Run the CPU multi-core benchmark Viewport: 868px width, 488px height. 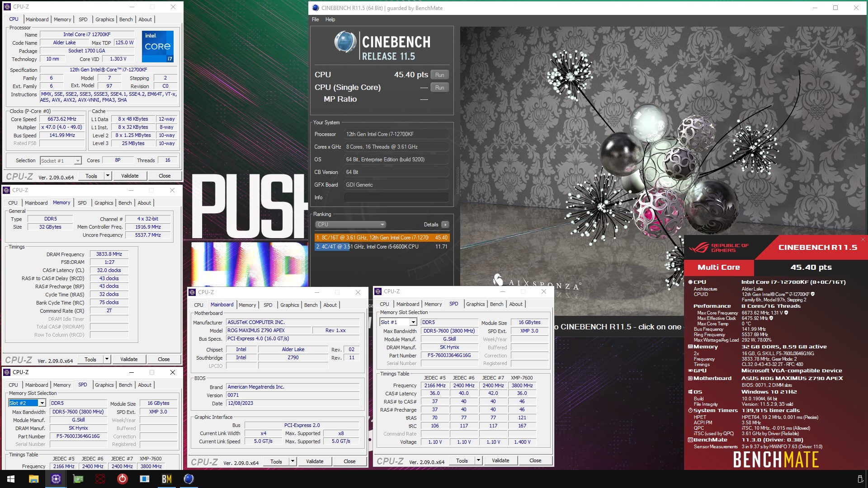(x=439, y=75)
